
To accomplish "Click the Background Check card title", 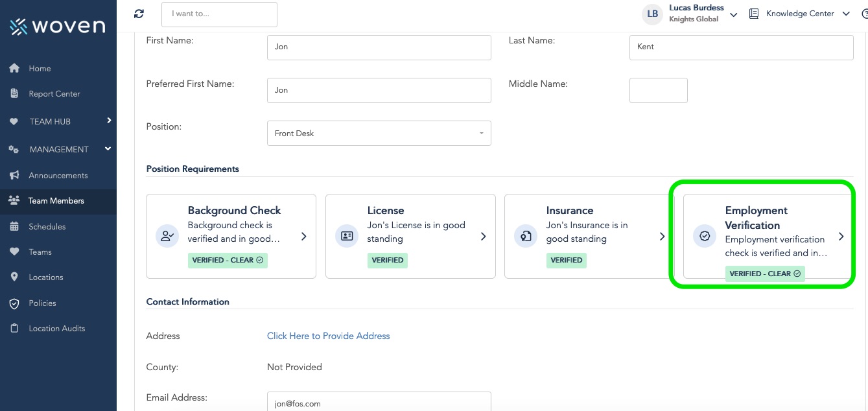I will point(234,210).
